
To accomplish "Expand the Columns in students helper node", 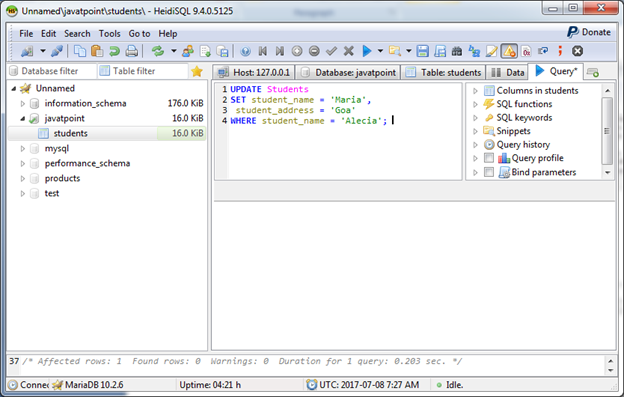I will point(475,91).
